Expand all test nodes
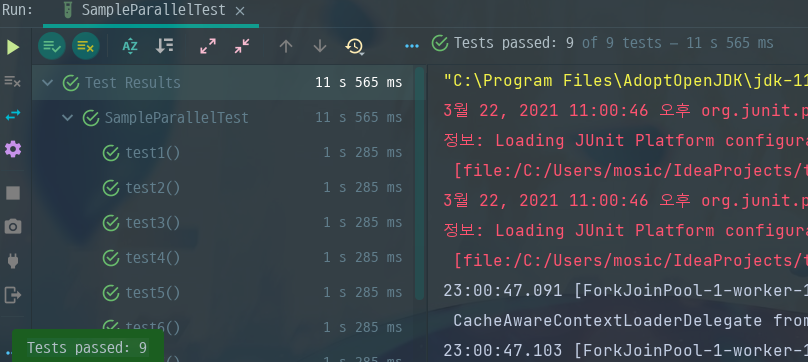This screenshot has width=808, height=362. [208, 46]
